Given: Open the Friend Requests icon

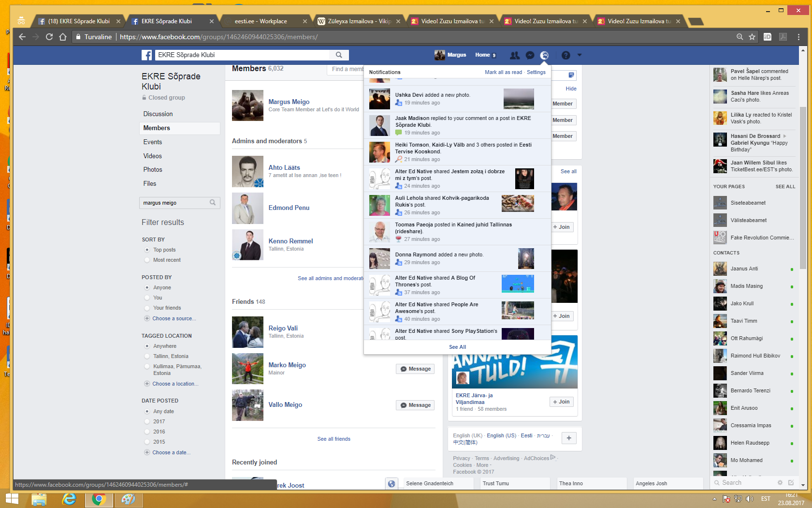Looking at the screenshot, I should (515, 55).
